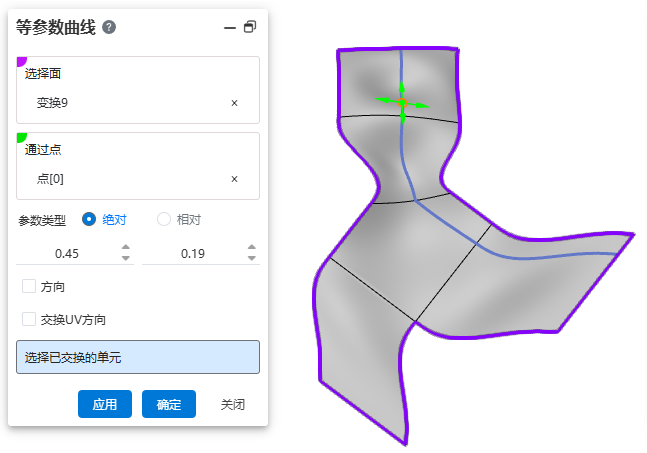Click the green move gizmo on the surface
Viewport: 647px width, 453px height.
(402, 102)
